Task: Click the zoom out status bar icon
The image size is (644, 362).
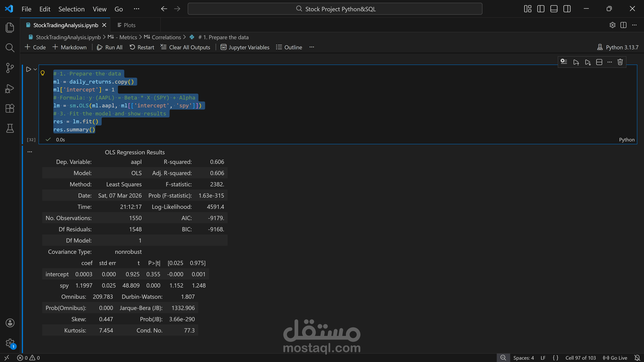Action: click(x=503, y=358)
